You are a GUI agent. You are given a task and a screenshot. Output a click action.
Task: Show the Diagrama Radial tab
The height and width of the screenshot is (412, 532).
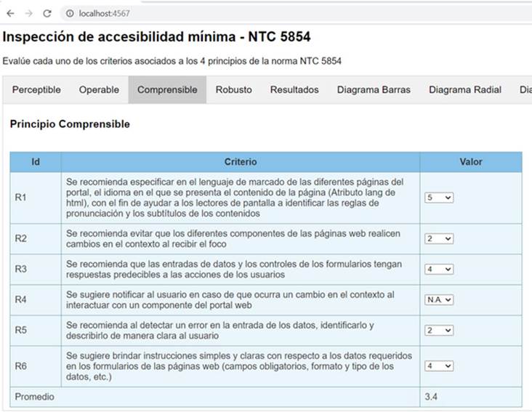[465, 90]
